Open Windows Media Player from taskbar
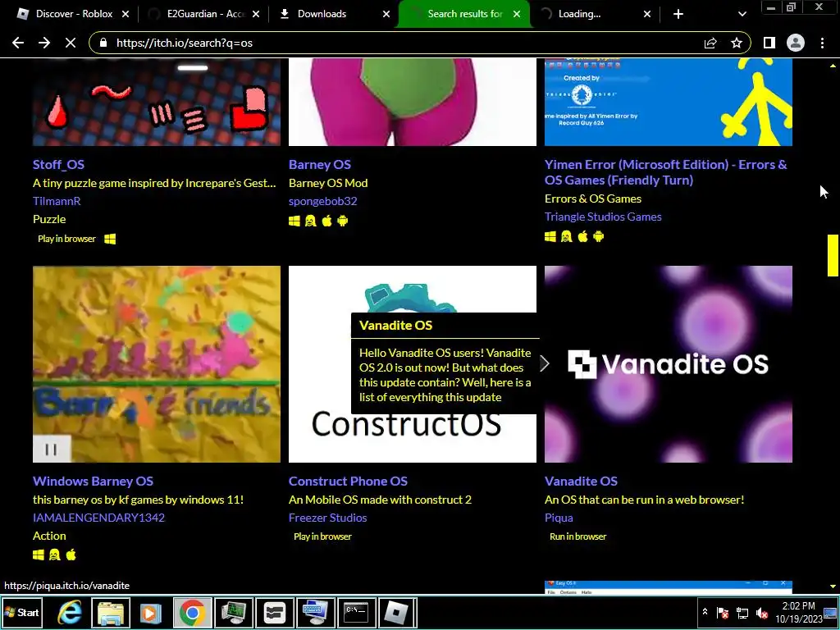 tap(151, 612)
